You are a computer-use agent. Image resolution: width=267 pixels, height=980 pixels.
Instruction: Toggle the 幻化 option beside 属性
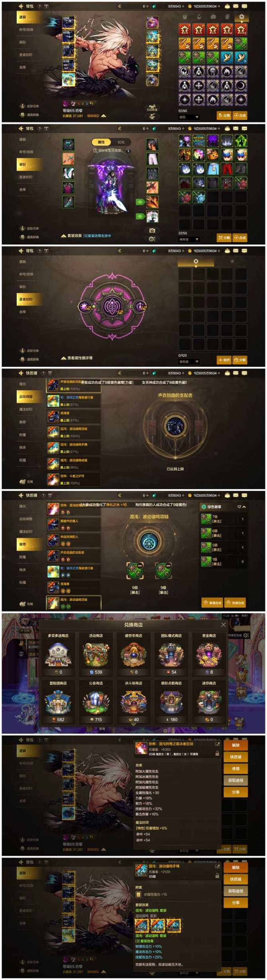pos(121,142)
